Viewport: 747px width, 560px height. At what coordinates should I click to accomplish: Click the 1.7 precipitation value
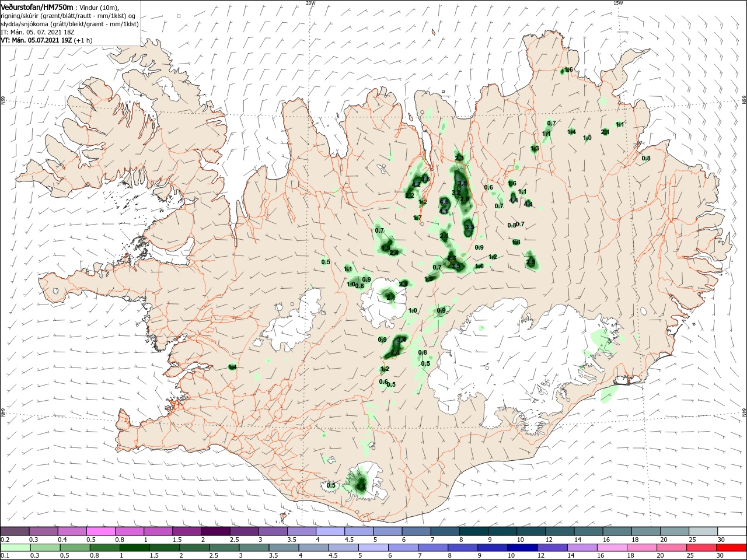417,218
